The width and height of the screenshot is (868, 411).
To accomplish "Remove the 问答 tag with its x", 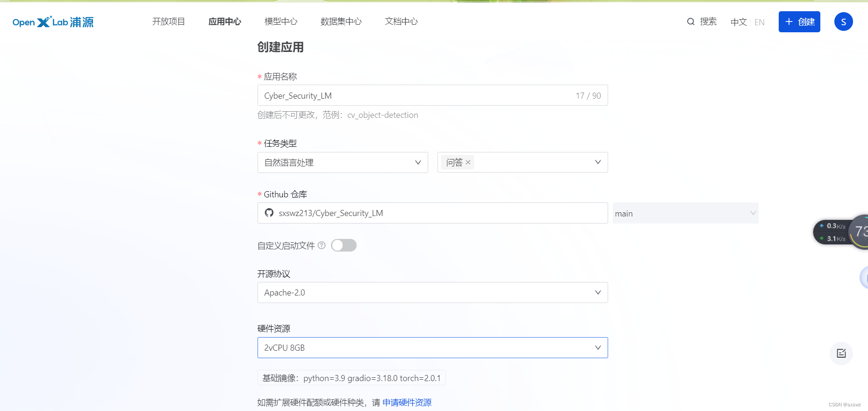I will point(468,162).
